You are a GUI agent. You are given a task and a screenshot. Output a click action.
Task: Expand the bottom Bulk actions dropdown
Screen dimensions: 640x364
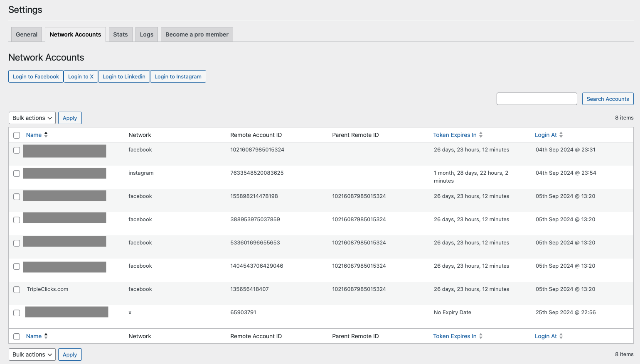click(x=32, y=354)
